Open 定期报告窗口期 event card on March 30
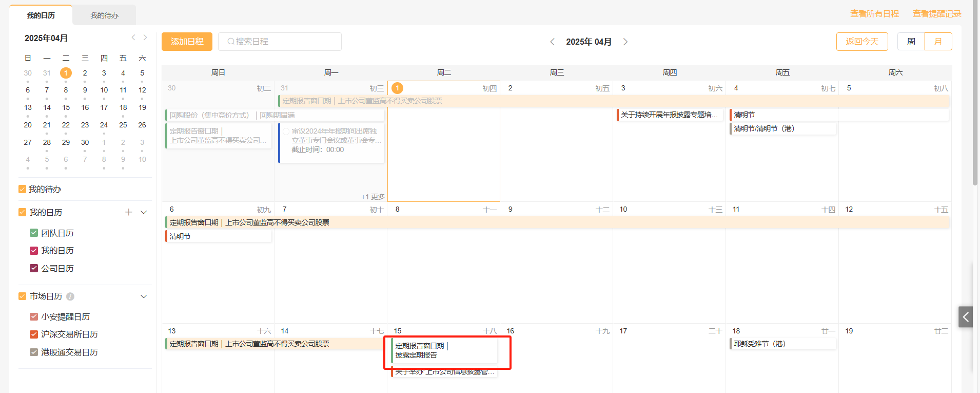The image size is (980, 393). [x=219, y=136]
